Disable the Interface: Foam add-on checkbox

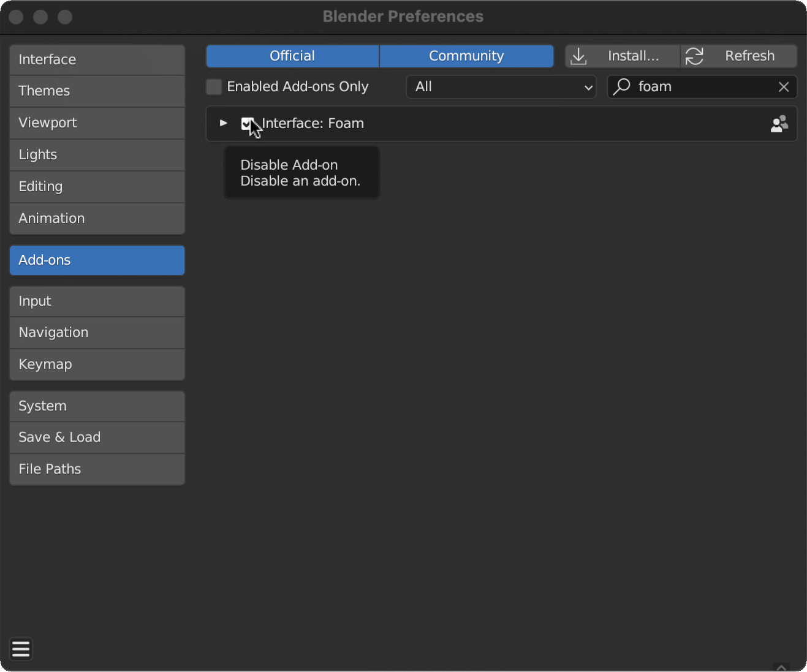pyautogui.click(x=247, y=124)
